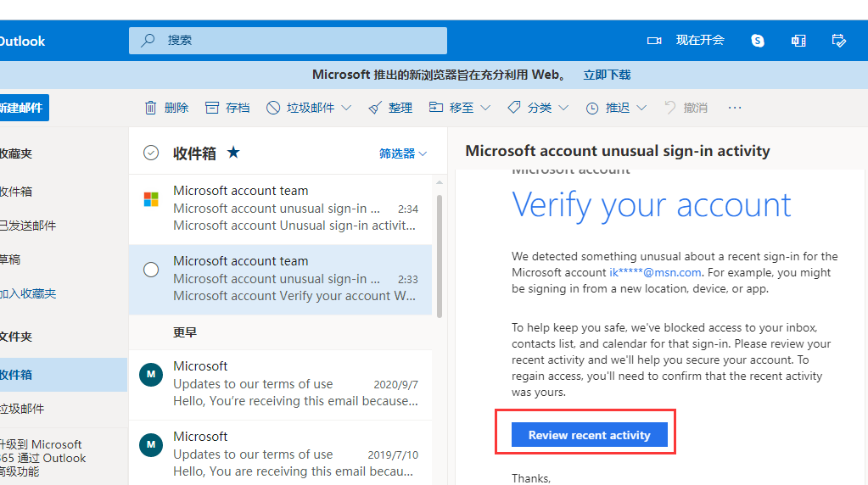Viewport: 868px width, 485px height.
Task: Collapse the 文件夹 section header
Action: (16, 337)
